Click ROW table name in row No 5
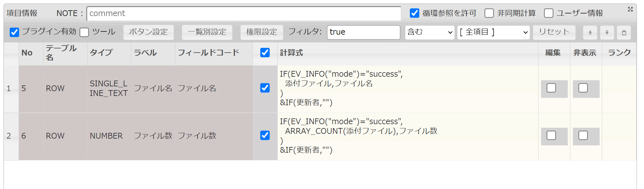This screenshot has height=189, width=644. tap(65, 89)
